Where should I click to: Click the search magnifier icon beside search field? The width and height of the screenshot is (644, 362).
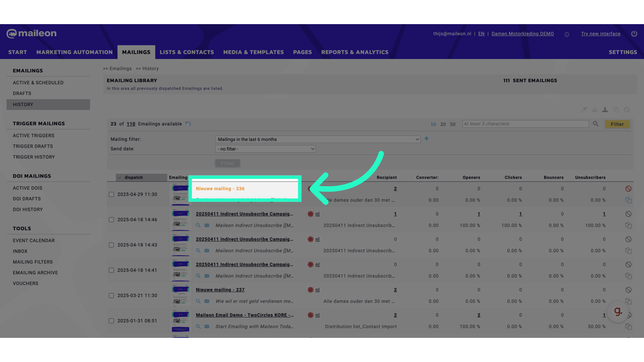(x=596, y=124)
